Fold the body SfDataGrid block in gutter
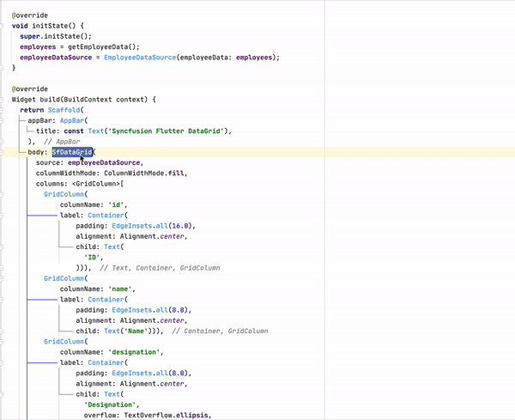Screen dimensions: 515x420 tap(3, 152)
